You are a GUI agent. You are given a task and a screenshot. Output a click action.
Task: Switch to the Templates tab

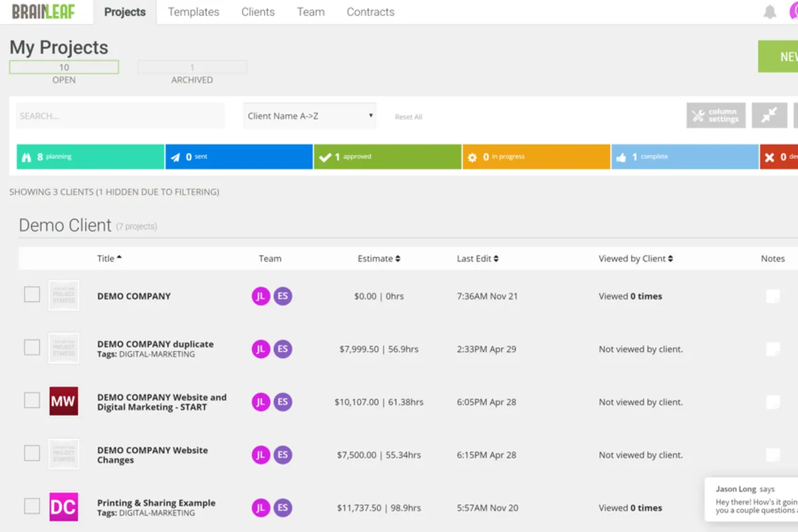pyautogui.click(x=194, y=12)
